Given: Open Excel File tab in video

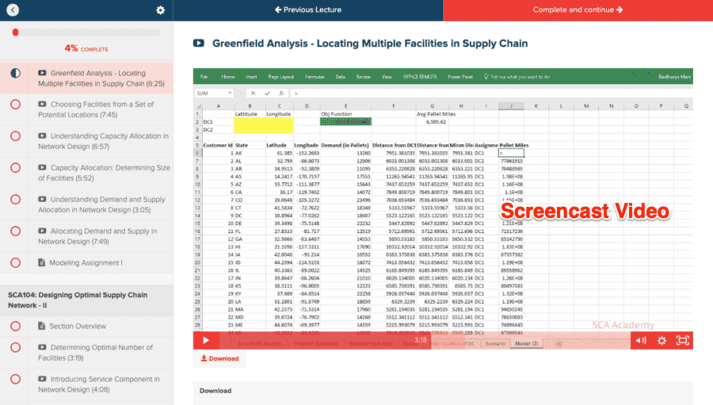Looking at the screenshot, I should coord(204,77).
